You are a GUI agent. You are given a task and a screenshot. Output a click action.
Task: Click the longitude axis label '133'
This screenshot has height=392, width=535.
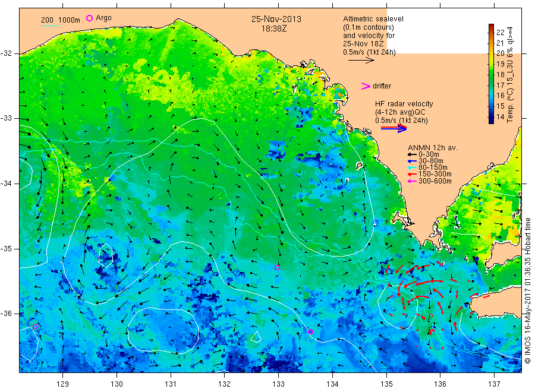point(278,384)
